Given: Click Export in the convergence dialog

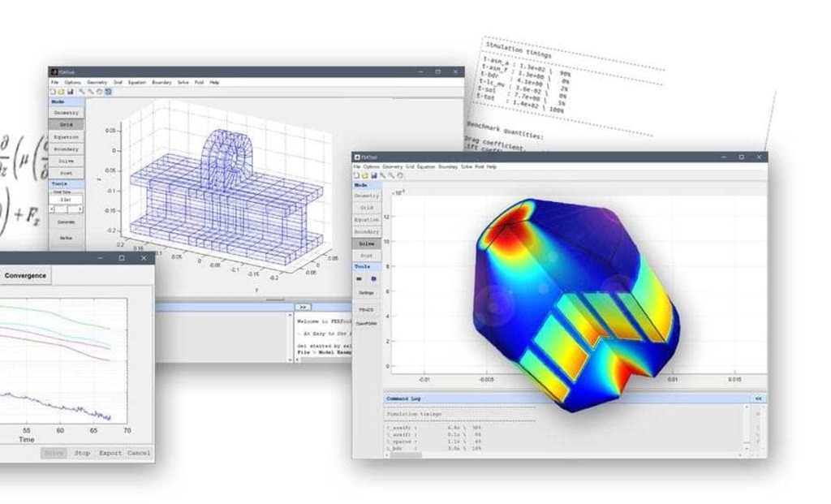Looking at the screenshot, I should [110, 453].
